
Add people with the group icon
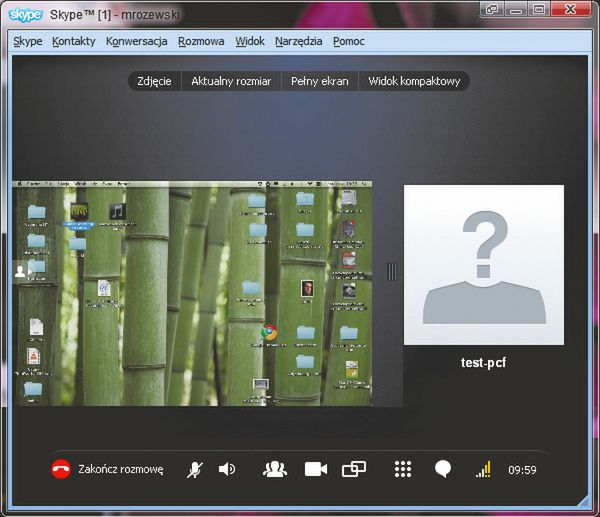tap(275, 469)
